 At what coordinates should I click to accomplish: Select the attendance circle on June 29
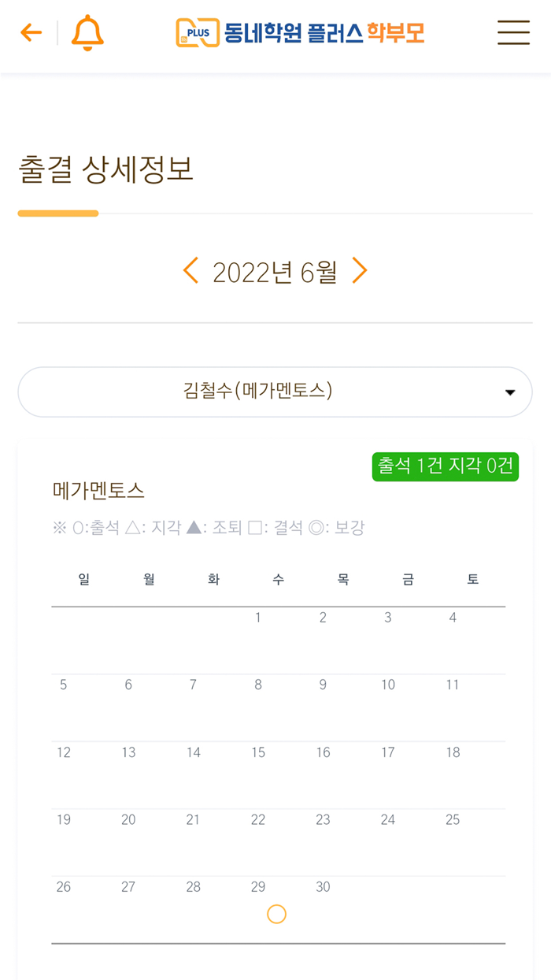tap(275, 914)
